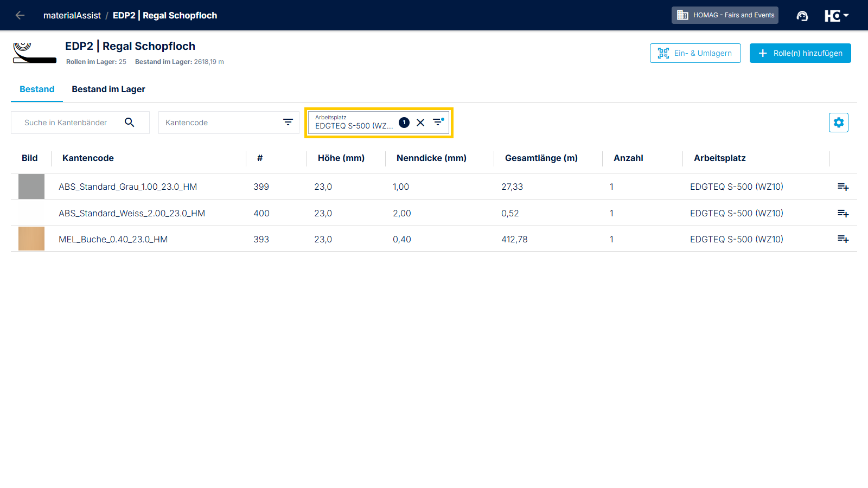Screen dimensions: 868x488
Task: Click total length value 27,33
Action: [512, 187]
